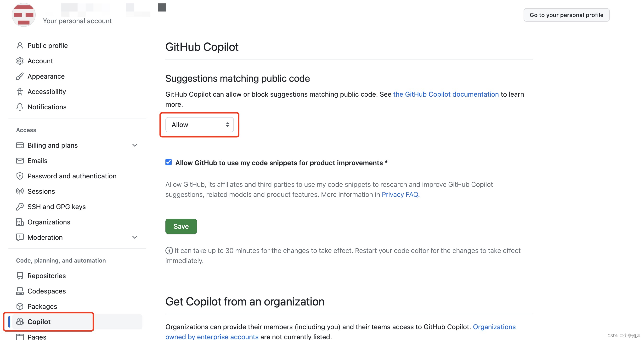Expand the Billing and plans chevron
The width and height of the screenshot is (644, 340).
135,145
